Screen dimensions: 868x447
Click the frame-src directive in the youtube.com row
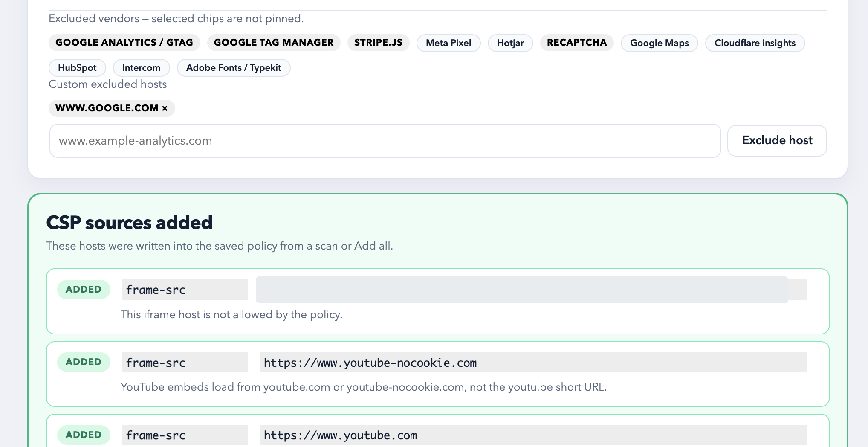(184, 435)
